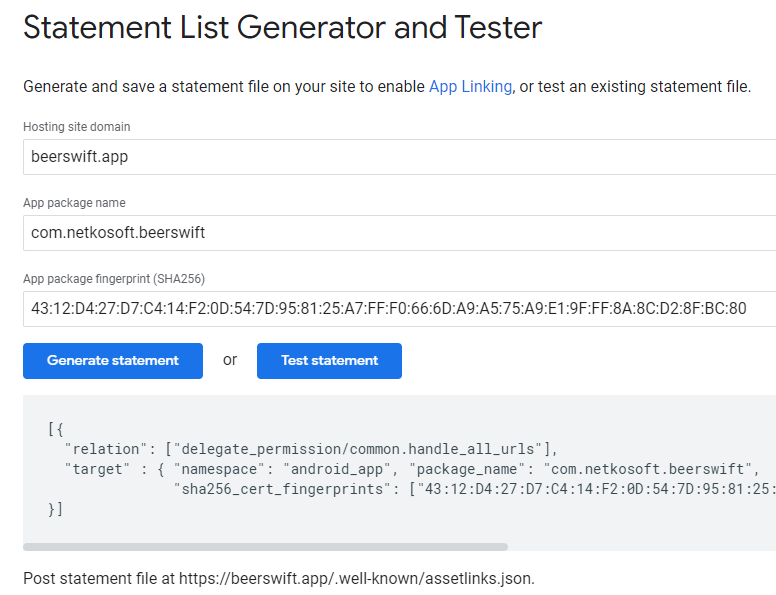
Task: Click the "App package fingerprint (SHA256)" label
Action: tap(114, 278)
